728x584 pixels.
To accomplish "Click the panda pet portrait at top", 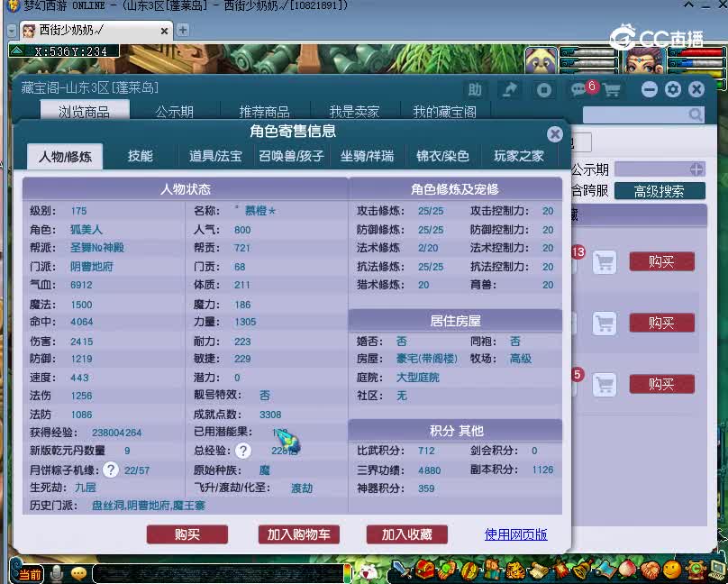I will (541, 59).
